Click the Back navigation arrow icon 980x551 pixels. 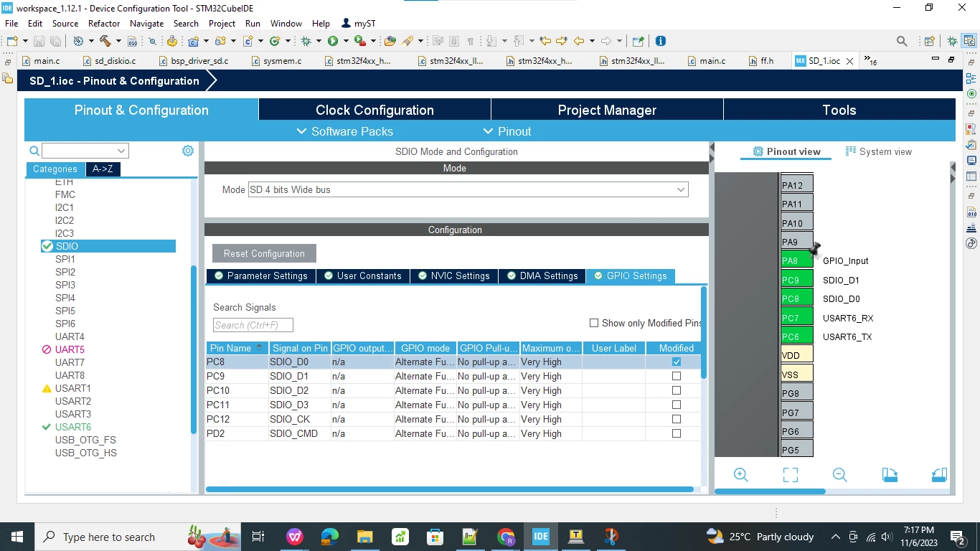point(579,41)
